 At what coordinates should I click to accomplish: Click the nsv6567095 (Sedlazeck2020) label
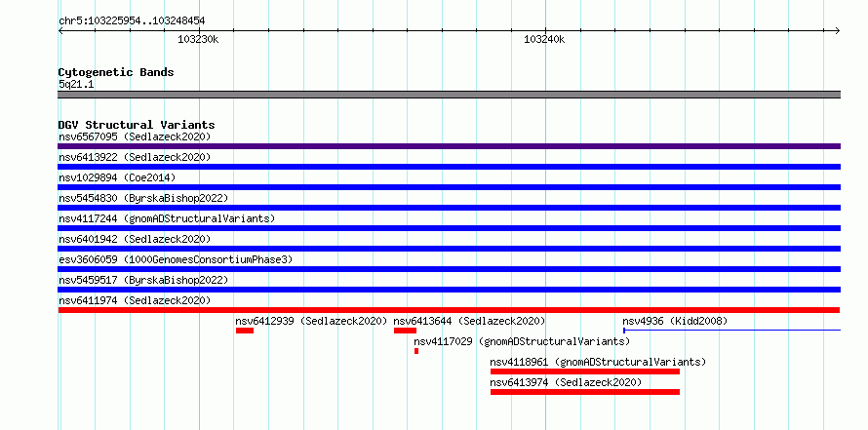(135, 137)
